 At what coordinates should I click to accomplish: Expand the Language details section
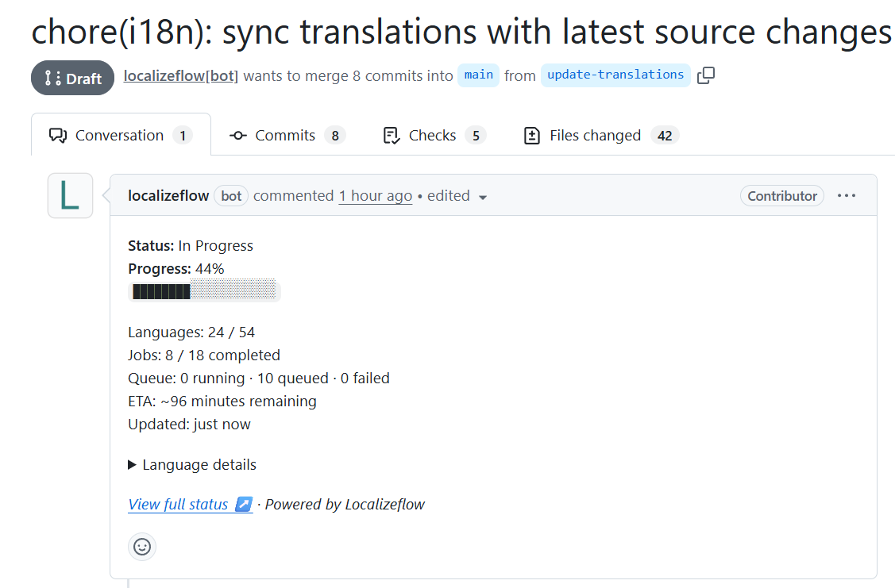coord(191,465)
